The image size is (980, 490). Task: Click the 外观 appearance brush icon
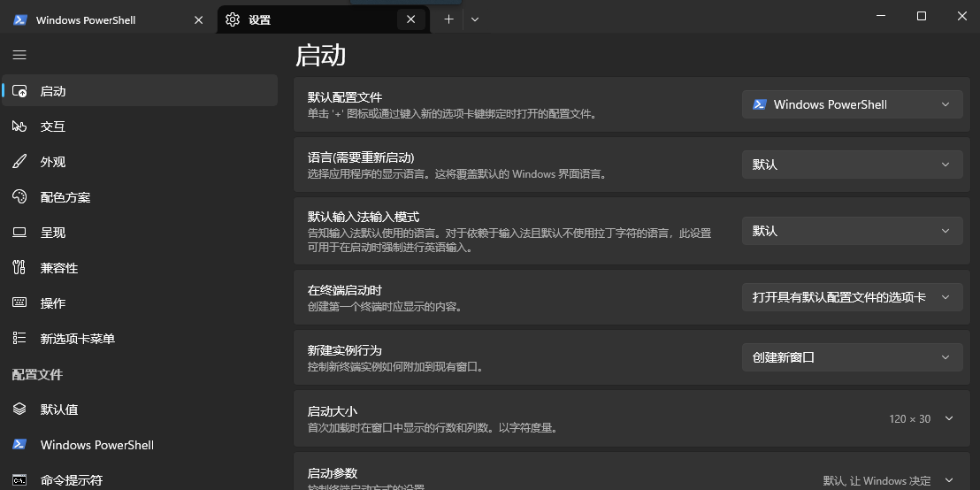click(19, 162)
